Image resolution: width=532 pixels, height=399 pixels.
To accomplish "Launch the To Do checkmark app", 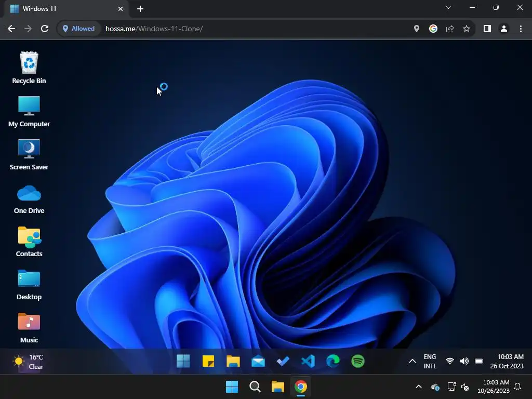I will click(283, 362).
